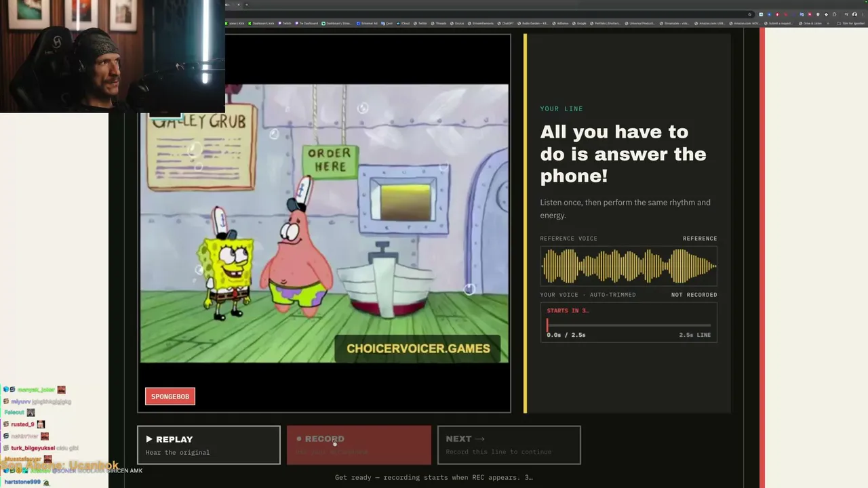The height and width of the screenshot is (488, 868).
Task: Click the 'NOT RECORDED' status label
Action: (x=694, y=295)
